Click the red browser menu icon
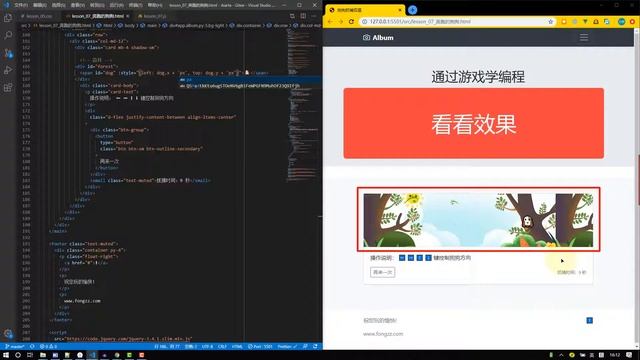This screenshot has height=360, width=640. click(632, 22)
